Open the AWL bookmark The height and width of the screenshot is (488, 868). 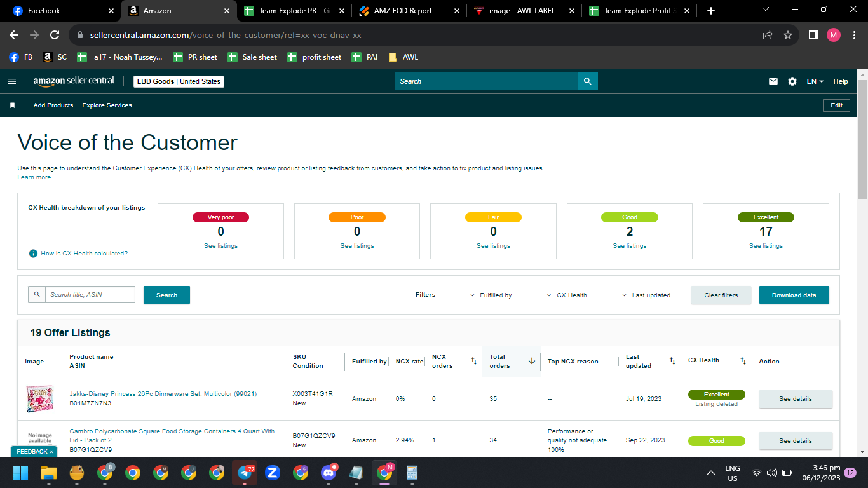403,57
